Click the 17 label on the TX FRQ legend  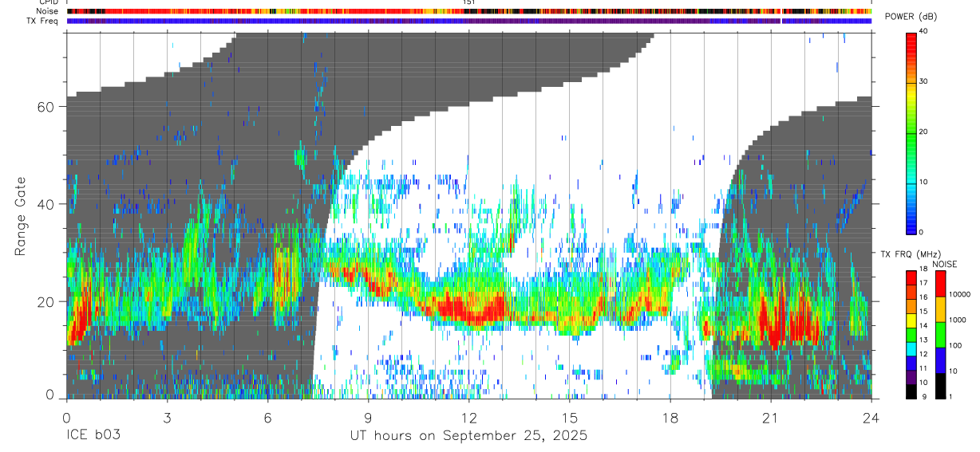point(924,283)
